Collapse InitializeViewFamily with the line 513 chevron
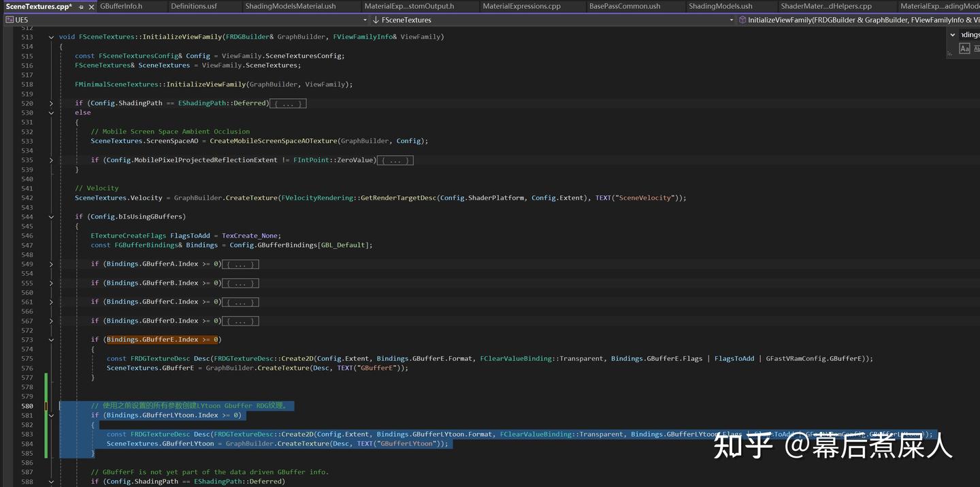Viewport: 980px width, 487px height. [x=51, y=36]
